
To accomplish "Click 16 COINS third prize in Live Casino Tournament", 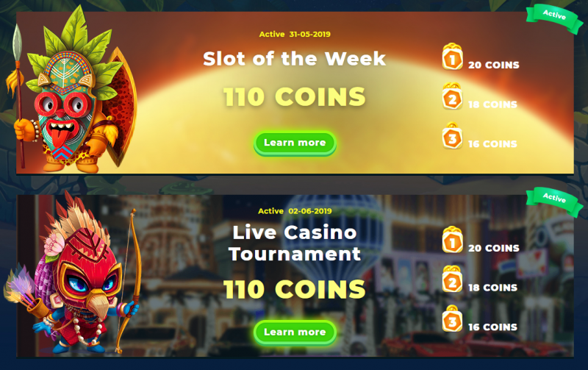I will [x=492, y=327].
